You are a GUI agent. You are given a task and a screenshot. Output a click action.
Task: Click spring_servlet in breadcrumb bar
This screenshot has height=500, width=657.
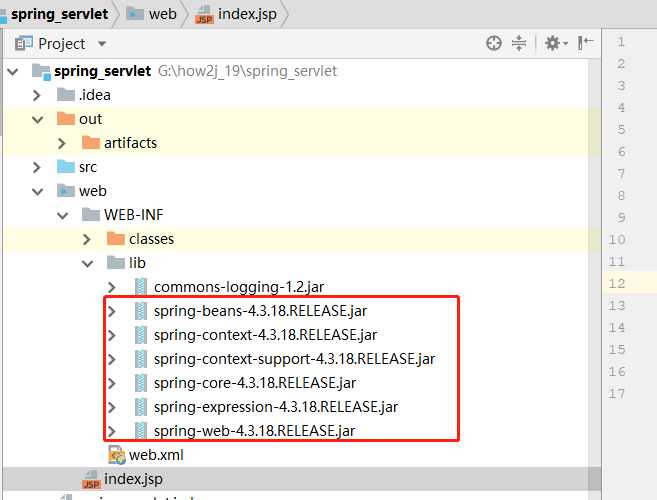coord(59,14)
